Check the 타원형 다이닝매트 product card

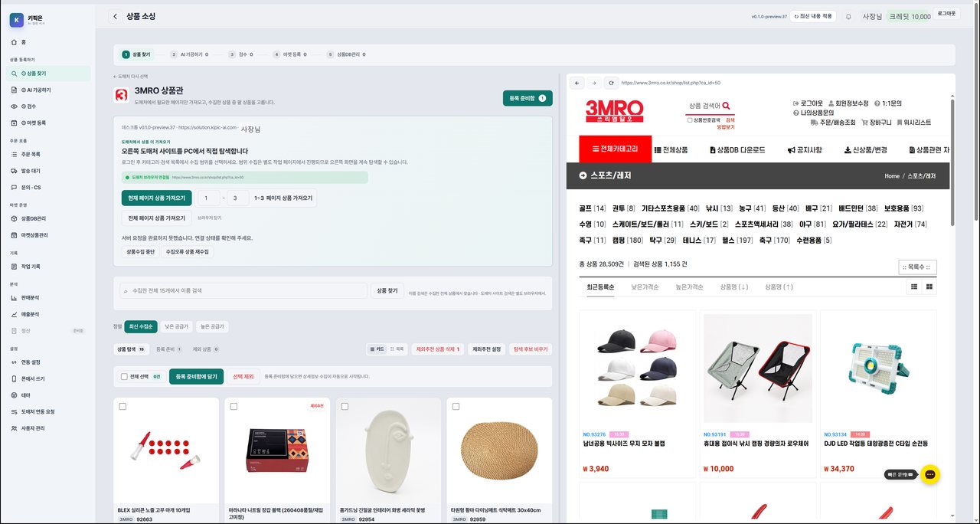(x=456, y=407)
